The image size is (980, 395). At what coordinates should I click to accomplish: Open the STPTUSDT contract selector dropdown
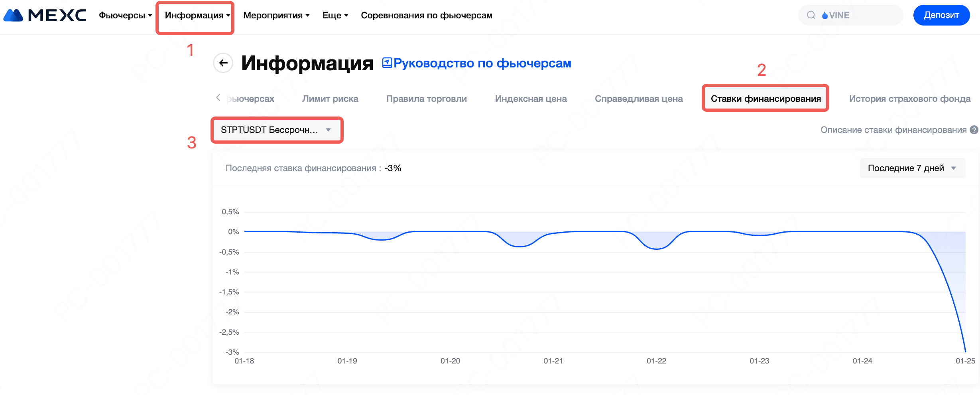tap(276, 130)
